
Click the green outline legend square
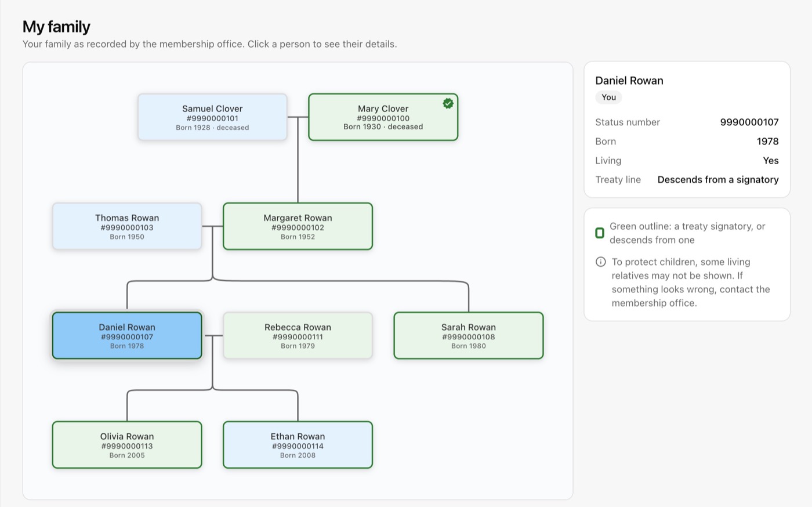[x=600, y=233]
